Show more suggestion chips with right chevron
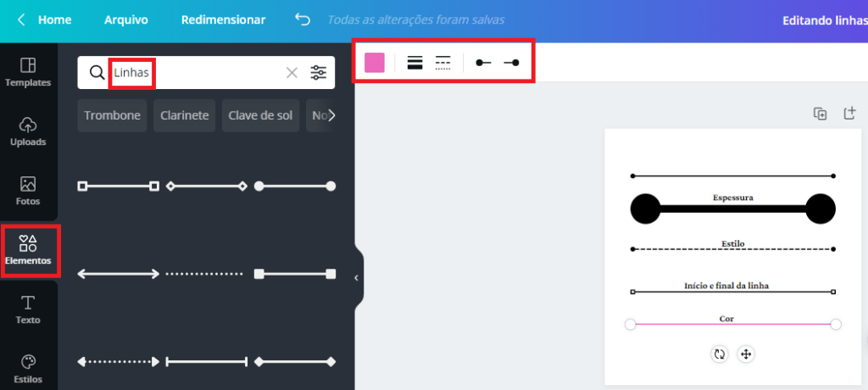Screen dimensions: 868x390 pyautogui.click(x=331, y=116)
